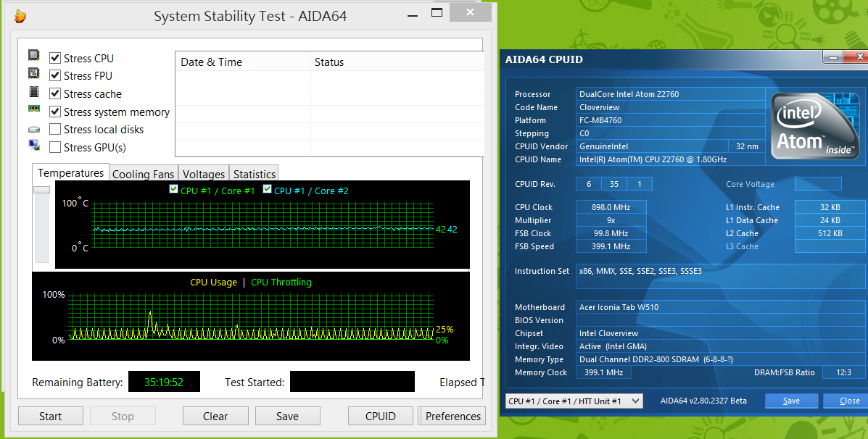Toggle CPU #1 / Core #1 graph checkbox

tap(174, 189)
